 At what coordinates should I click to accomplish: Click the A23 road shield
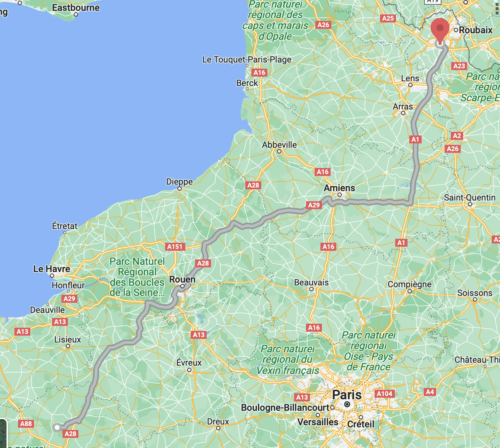[x=459, y=66]
